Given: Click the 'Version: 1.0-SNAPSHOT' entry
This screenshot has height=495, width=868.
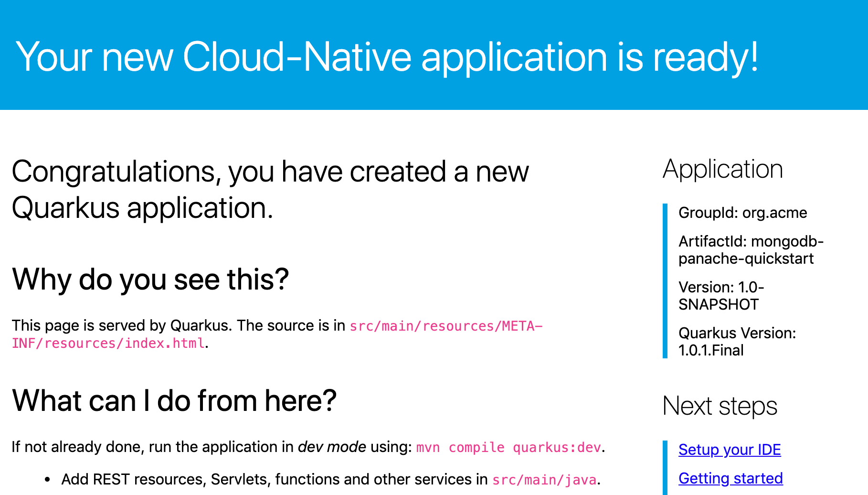Looking at the screenshot, I should [x=721, y=296].
